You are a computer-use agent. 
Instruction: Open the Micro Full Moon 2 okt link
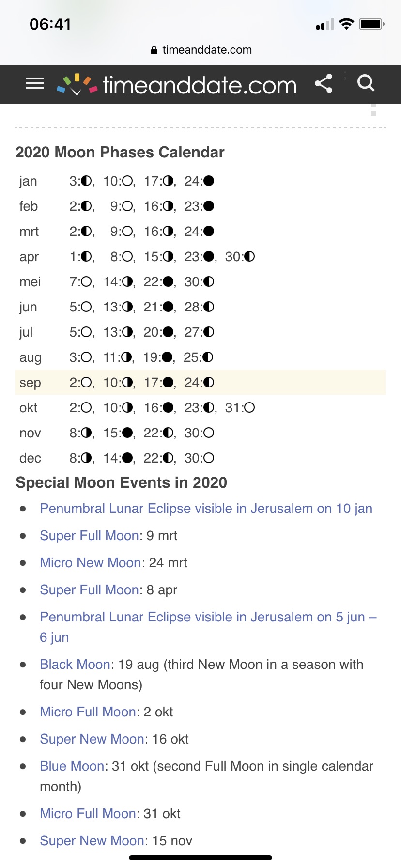coord(88,712)
